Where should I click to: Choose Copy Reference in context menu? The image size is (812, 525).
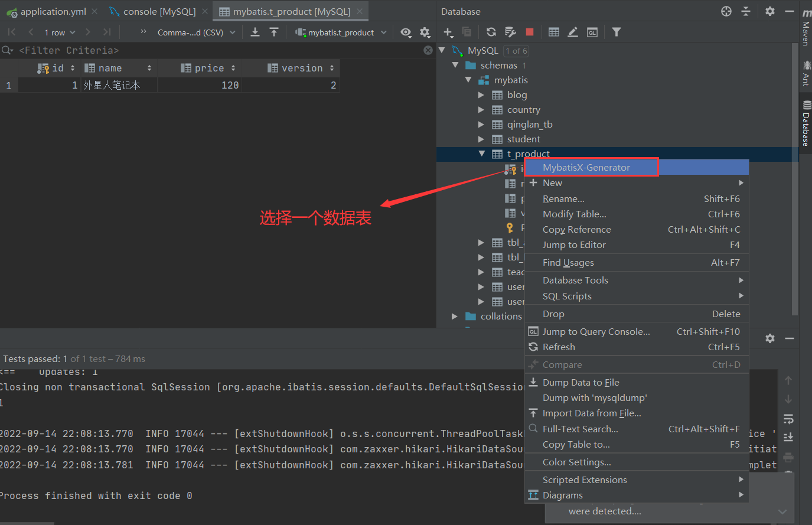pyautogui.click(x=637, y=230)
